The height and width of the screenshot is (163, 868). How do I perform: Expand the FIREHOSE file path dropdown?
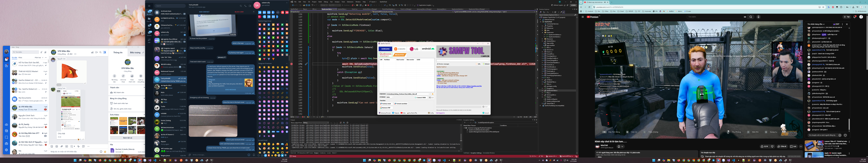coord(429,94)
